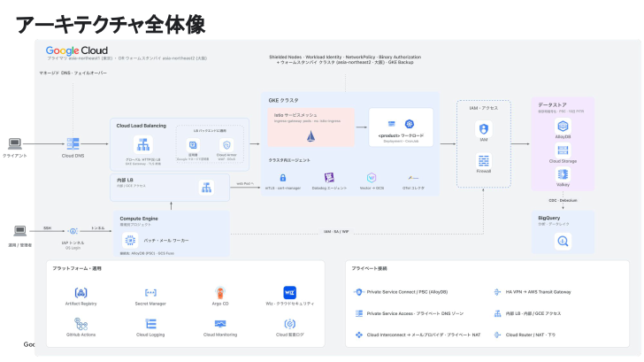Click the 'CDC・Debezium' arrow label
Image resolution: width=644 pixels, height=362 pixels.
coord(563,201)
